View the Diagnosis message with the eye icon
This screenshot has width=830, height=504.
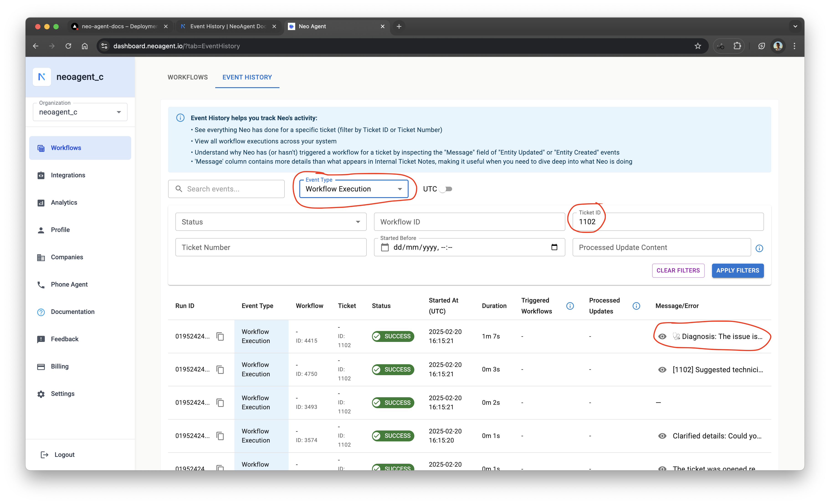(662, 336)
